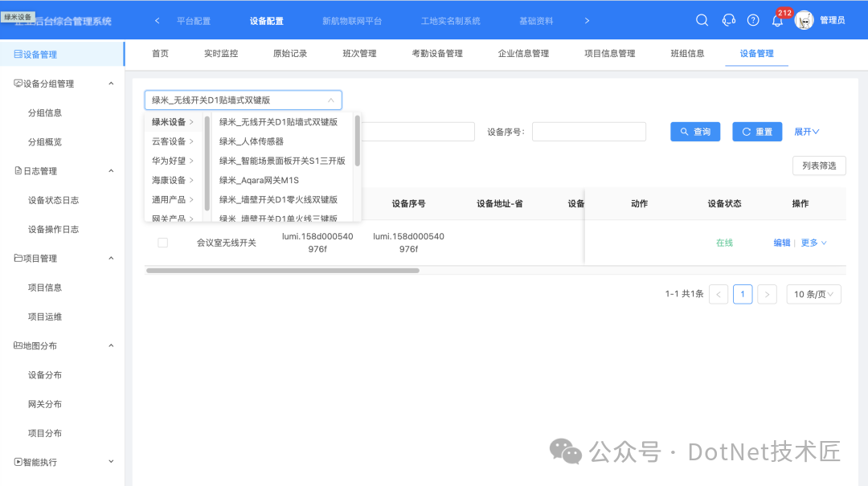Click the 重置 reset button

coord(757,132)
